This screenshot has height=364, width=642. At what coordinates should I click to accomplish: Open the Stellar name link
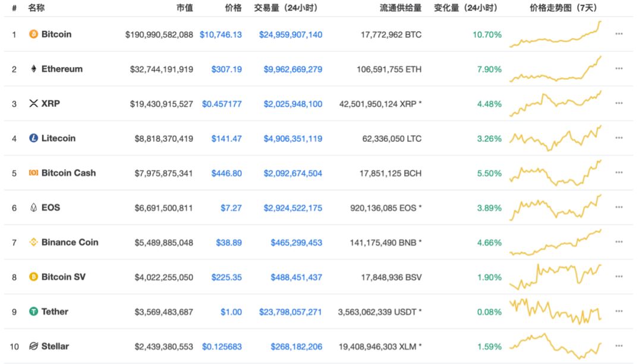(x=55, y=346)
